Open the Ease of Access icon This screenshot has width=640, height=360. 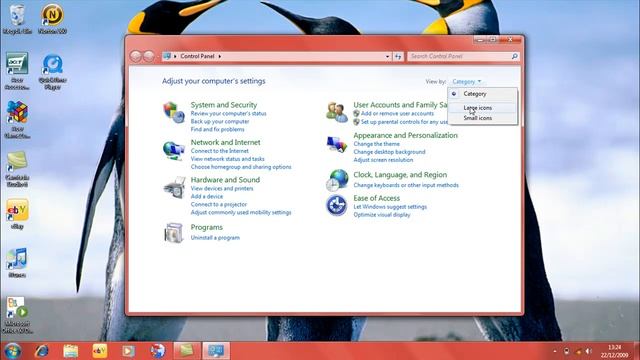(337, 205)
